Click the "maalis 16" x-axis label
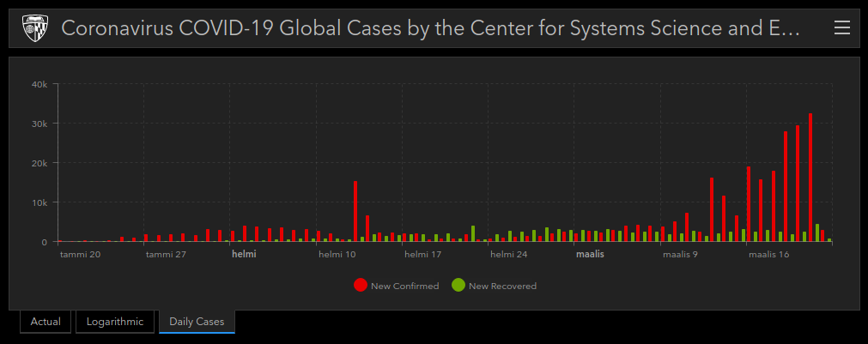The image size is (868, 344). 768,255
